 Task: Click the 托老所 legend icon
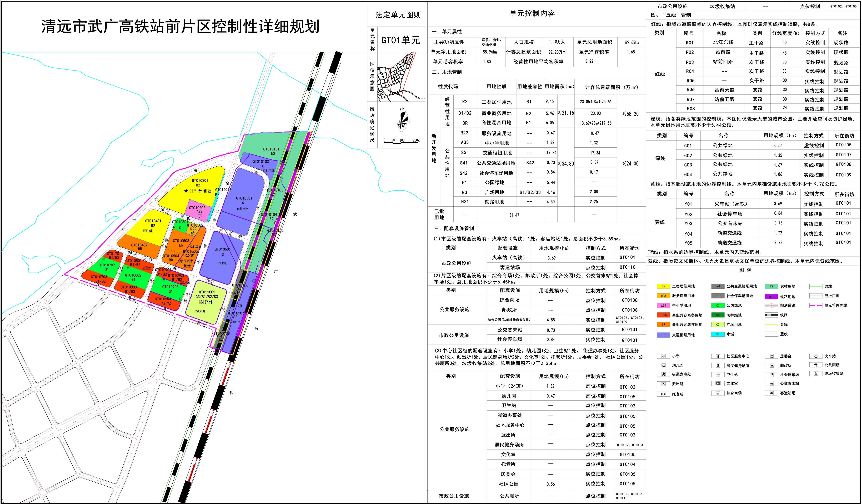[x=663, y=394]
